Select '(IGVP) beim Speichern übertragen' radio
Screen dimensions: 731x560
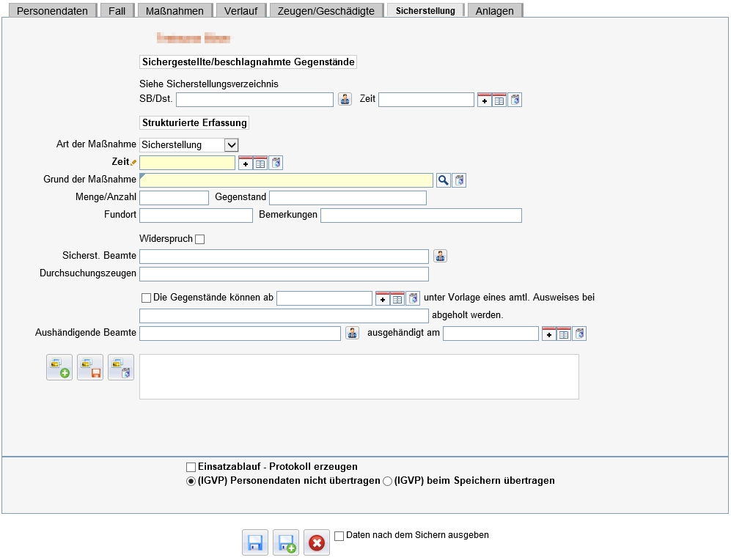pos(387,482)
